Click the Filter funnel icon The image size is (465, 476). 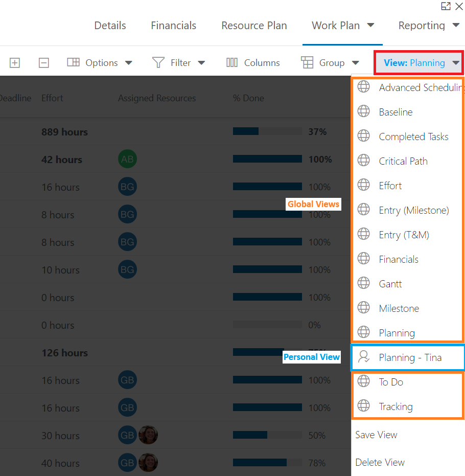pyautogui.click(x=158, y=62)
